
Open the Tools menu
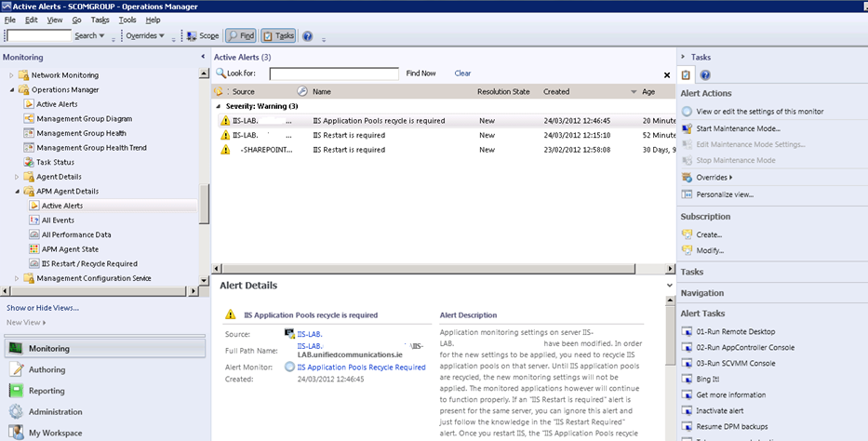[127, 20]
